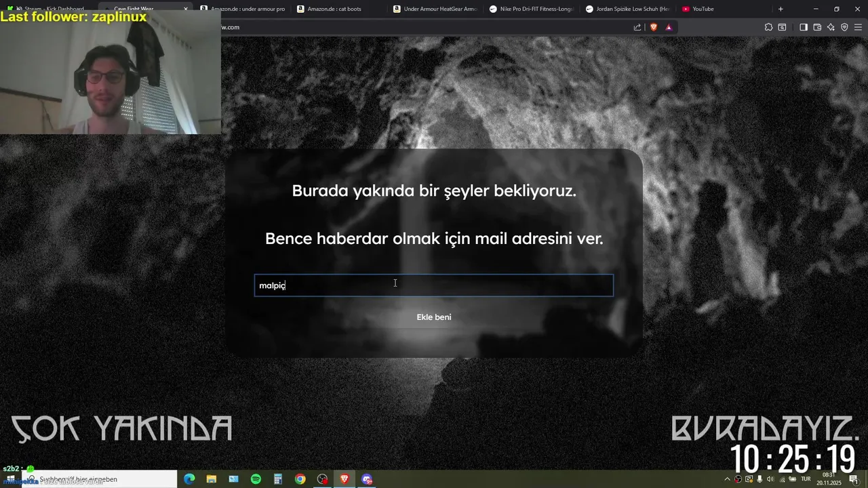
Task: Click the Brave VPN shield icon
Action: 844,27
